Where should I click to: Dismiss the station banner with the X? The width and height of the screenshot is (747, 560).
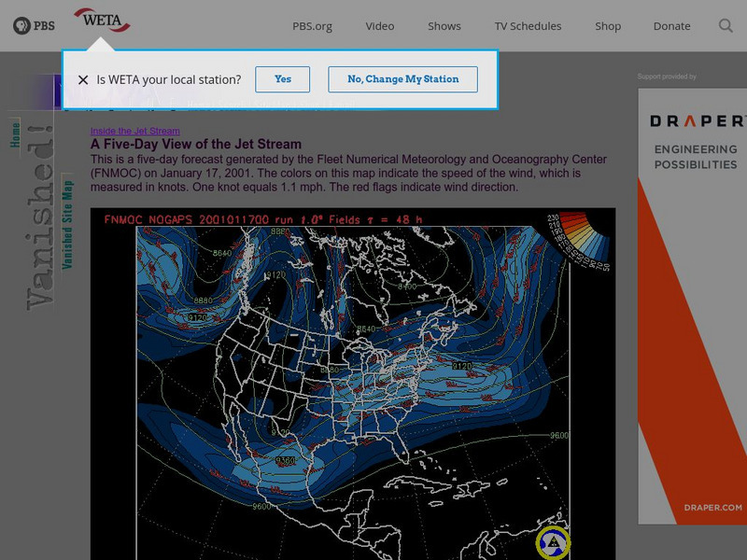85,79
